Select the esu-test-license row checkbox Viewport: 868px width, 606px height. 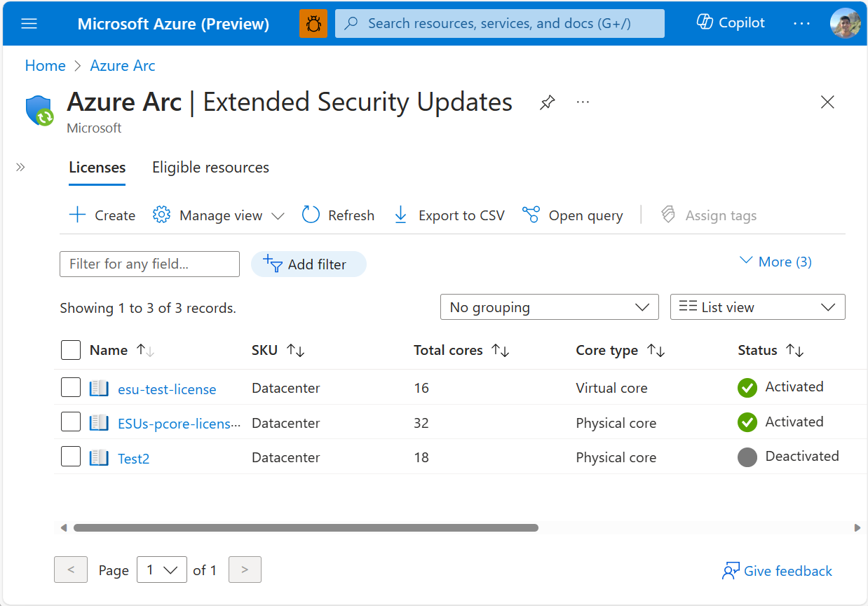pos(71,387)
